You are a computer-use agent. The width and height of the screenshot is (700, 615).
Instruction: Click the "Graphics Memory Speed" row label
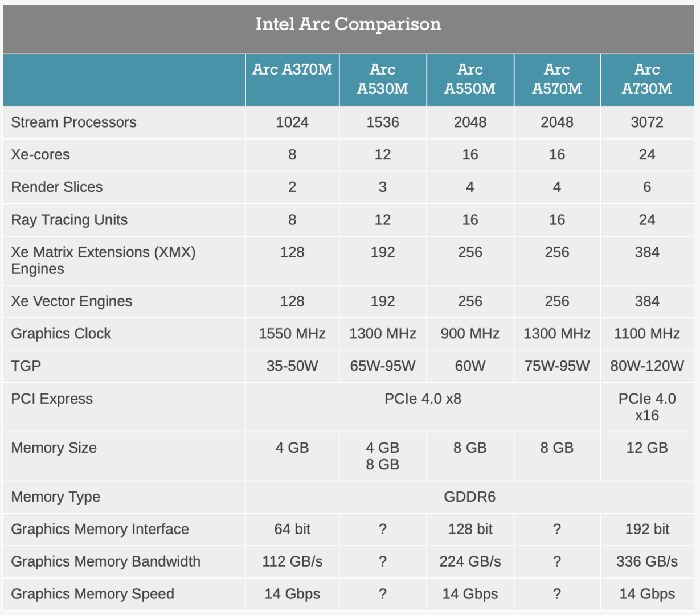click(x=92, y=594)
